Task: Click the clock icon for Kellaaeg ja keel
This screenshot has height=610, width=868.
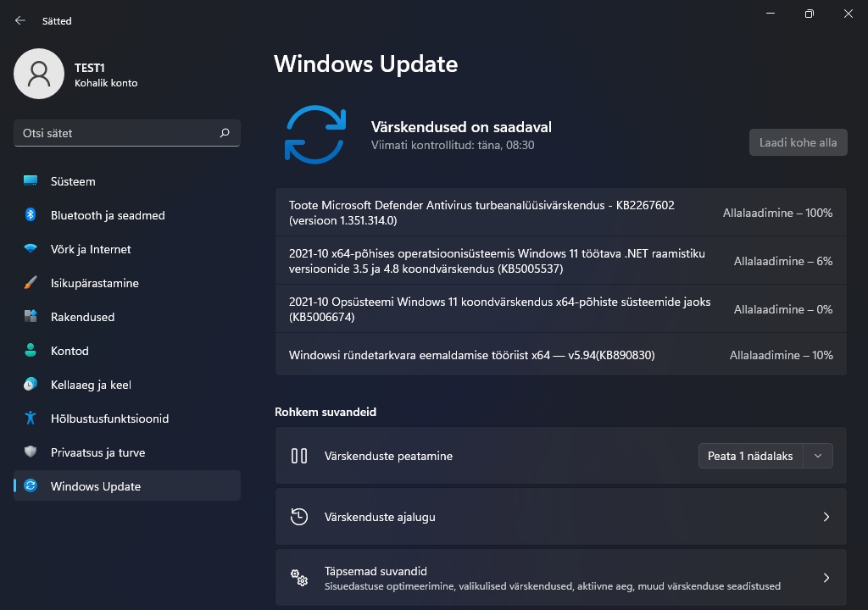Action: (x=31, y=384)
